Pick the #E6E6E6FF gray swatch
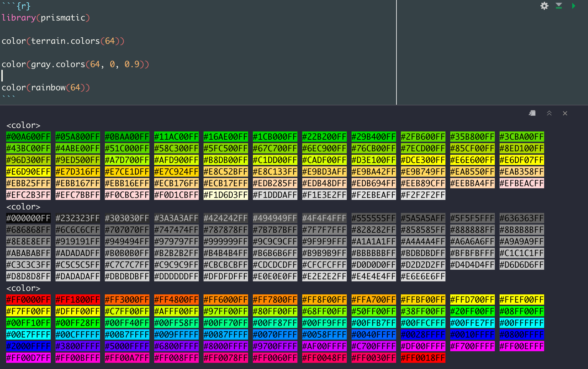The height and width of the screenshot is (369, 588). (x=423, y=277)
